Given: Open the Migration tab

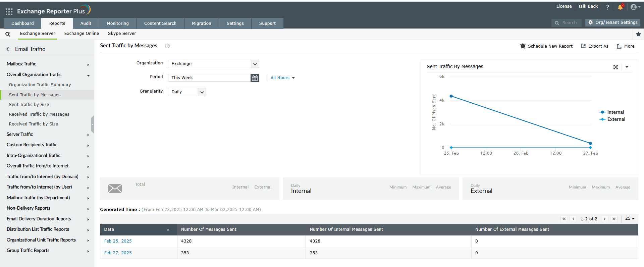Looking at the screenshot, I should [x=202, y=23].
